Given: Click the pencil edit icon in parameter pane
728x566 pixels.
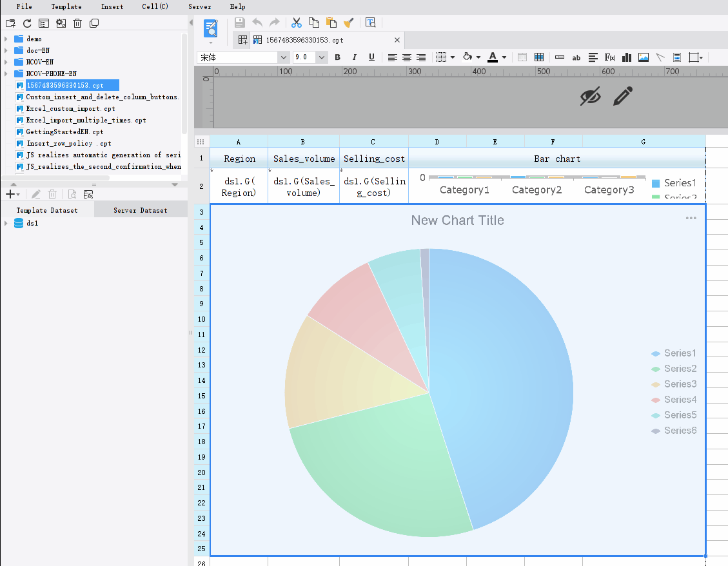Looking at the screenshot, I should (623, 96).
